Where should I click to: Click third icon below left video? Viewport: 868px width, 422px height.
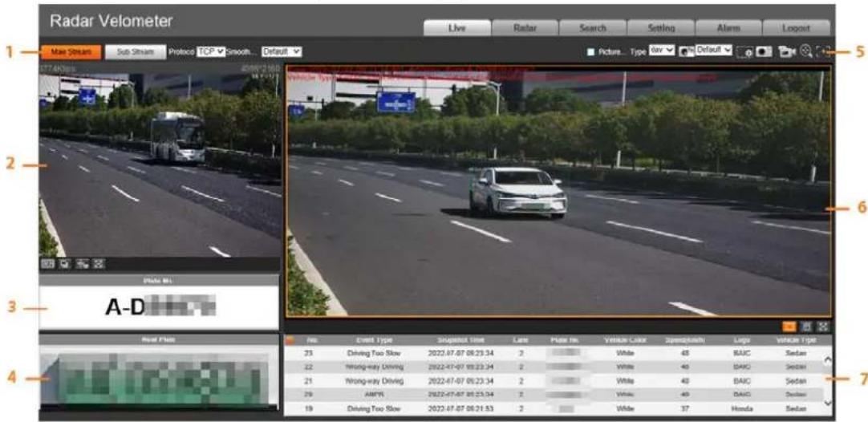(83, 264)
